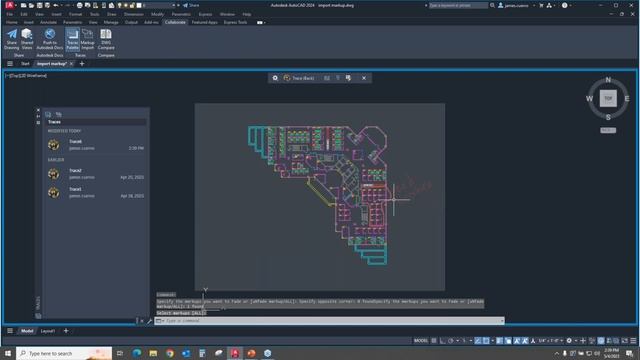
Task: Click the Open file quick access icon
Action: coord(31,5)
